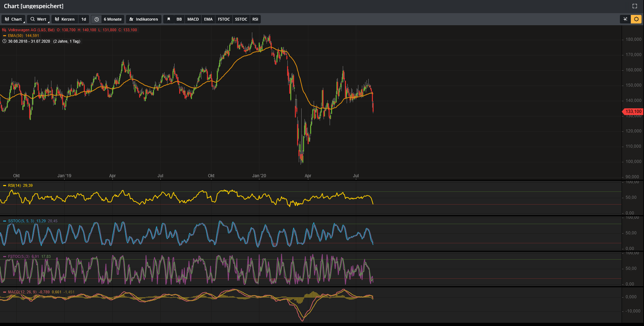The height and width of the screenshot is (326, 644).
Task: Click the red 133,100 current price label
Action: coord(633,112)
